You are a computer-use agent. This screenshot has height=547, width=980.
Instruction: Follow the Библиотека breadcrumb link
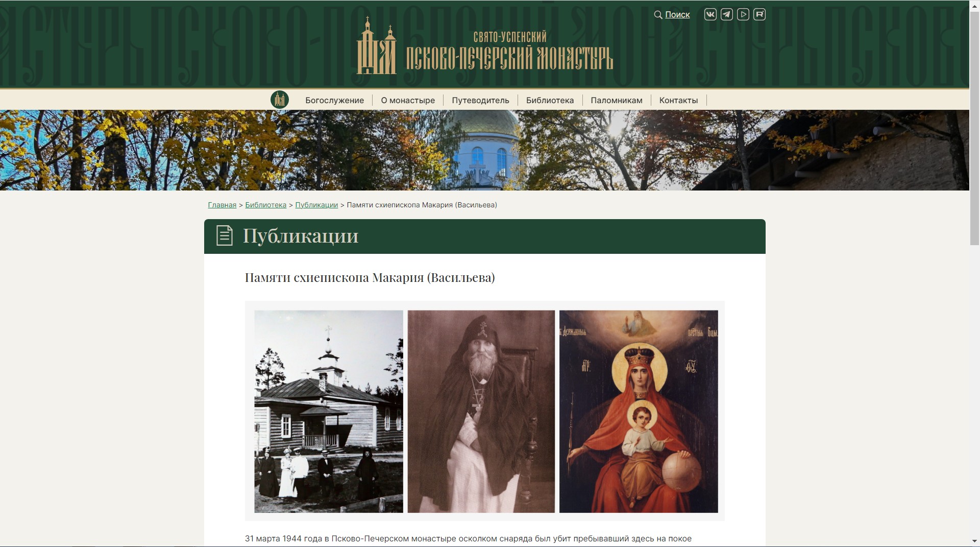[265, 205]
